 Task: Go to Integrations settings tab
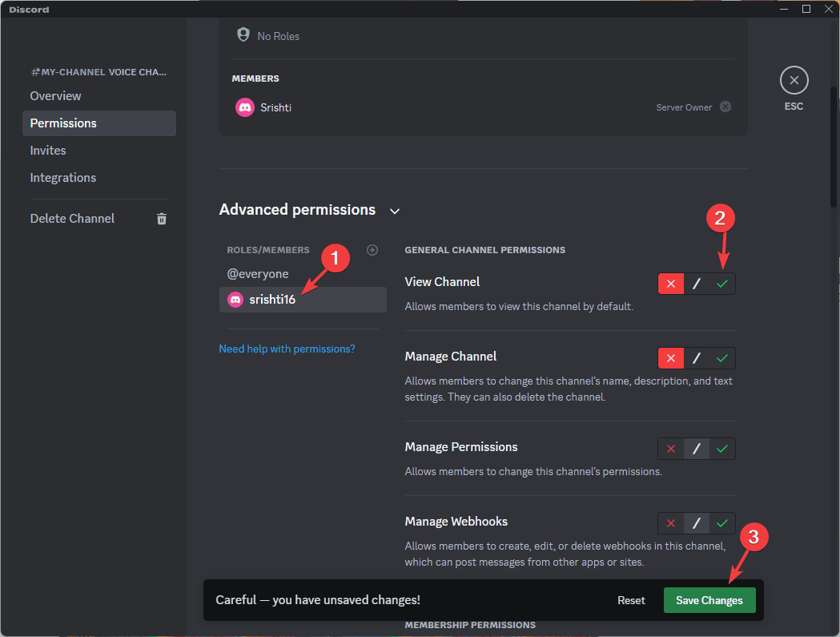click(99, 178)
